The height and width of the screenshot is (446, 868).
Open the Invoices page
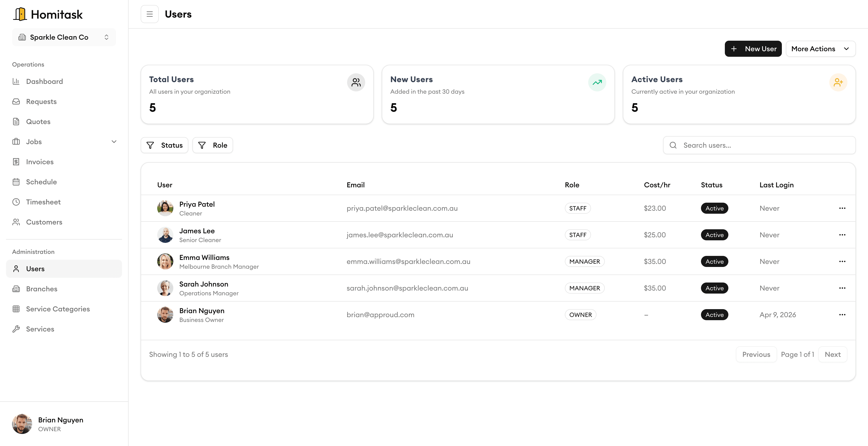pos(39,162)
